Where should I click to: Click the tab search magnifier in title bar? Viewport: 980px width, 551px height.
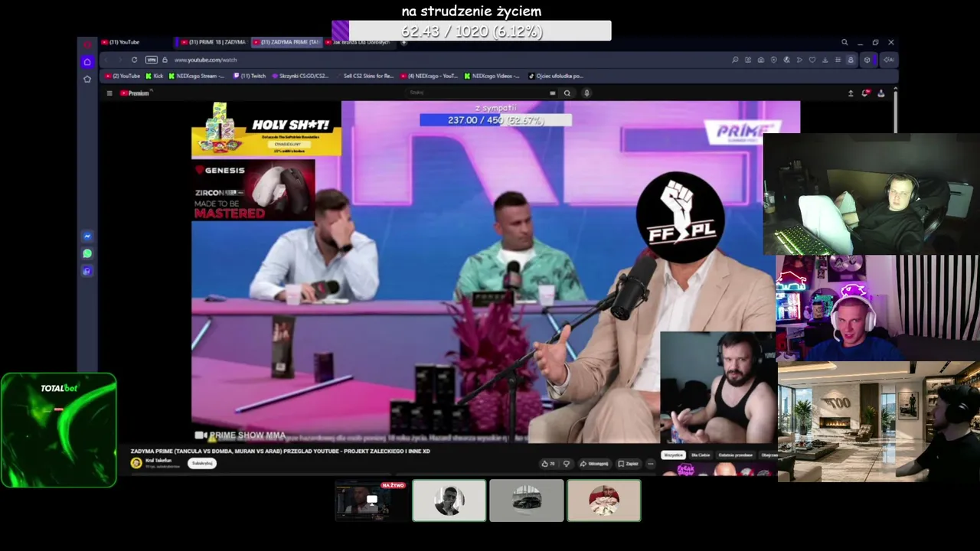[x=844, y=42]
